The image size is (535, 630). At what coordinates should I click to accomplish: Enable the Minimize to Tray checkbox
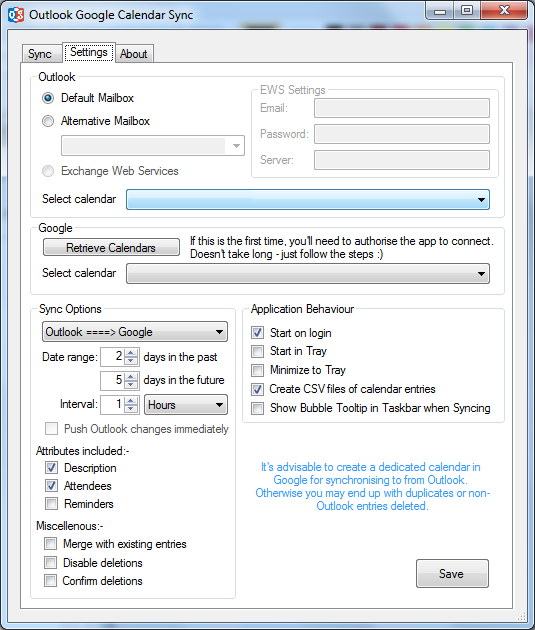point(257,370)
